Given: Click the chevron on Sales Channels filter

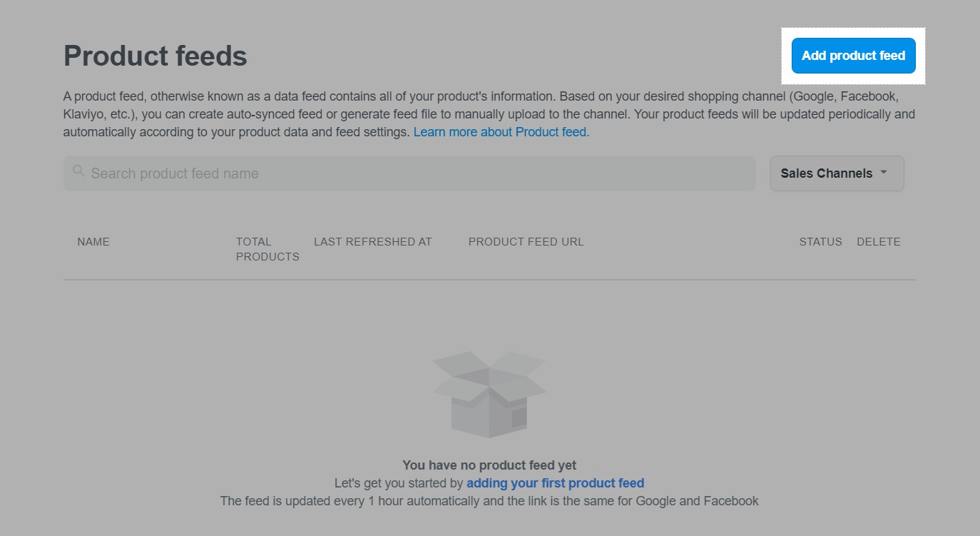Looking at the screenshot, I should (883, 173).
